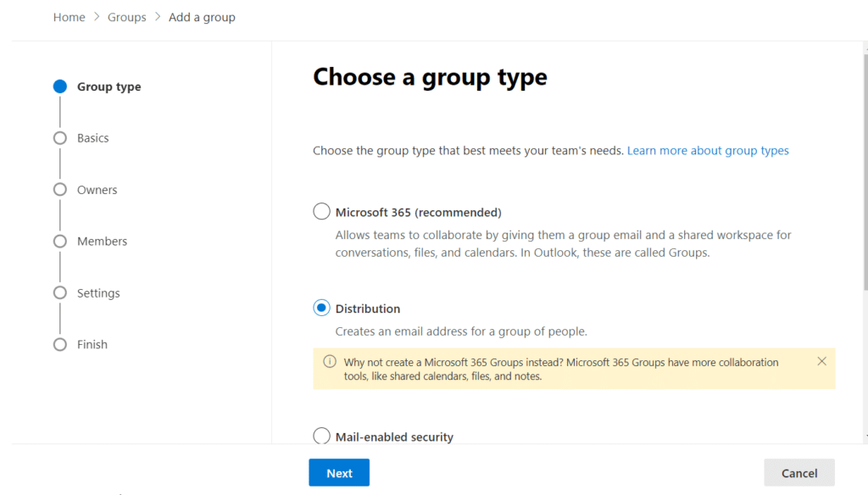Select the Microsoft 365 (recommended) radio button
This screenshot has width=868, height=495.
pyautogui.click(x=322, y=212)
